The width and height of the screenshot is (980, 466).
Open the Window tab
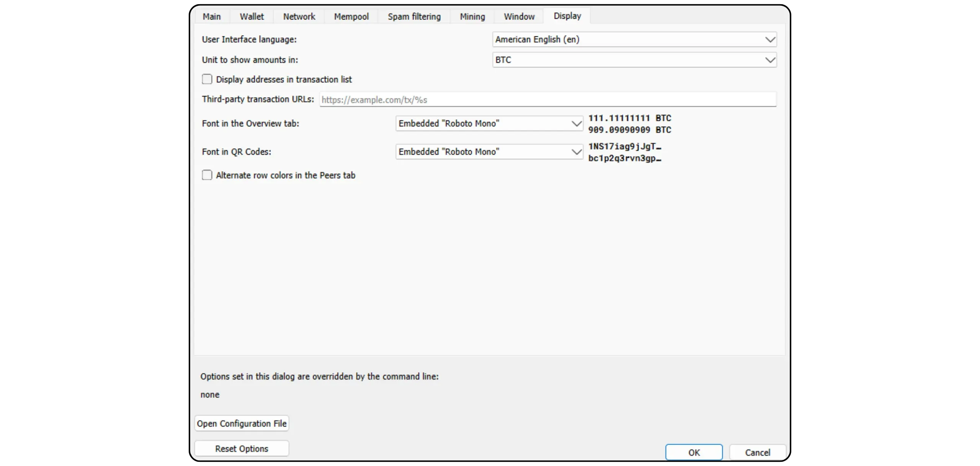(x=519, y=16)
